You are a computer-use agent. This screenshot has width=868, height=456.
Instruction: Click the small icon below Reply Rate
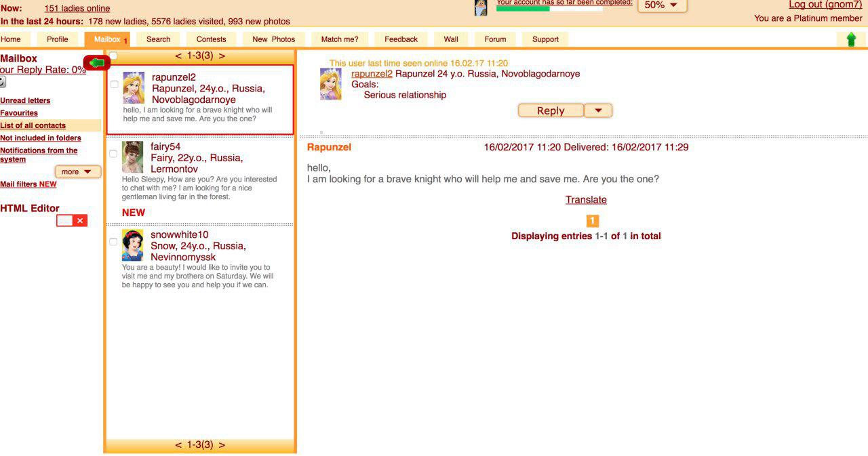3,82
